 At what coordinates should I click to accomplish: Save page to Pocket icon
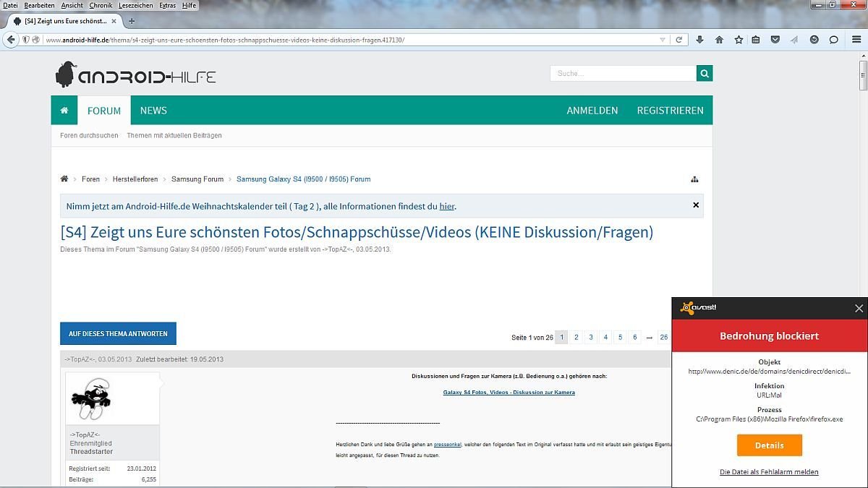coord(775,40)
